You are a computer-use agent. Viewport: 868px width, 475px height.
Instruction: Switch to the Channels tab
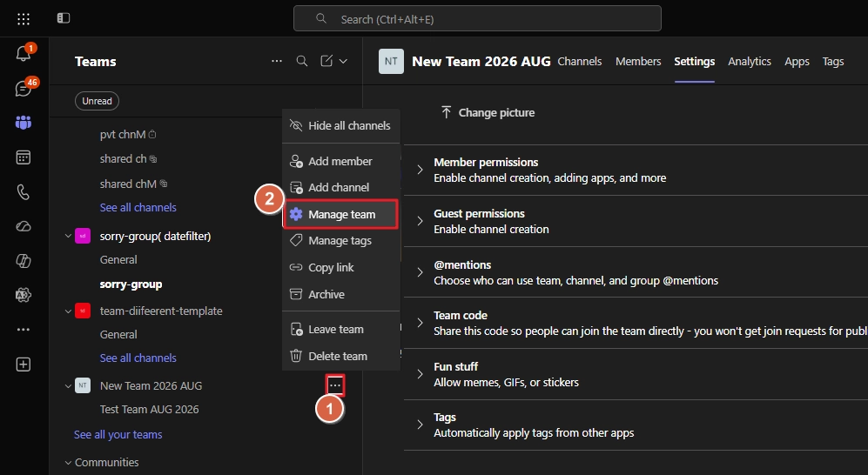[580, 62]
